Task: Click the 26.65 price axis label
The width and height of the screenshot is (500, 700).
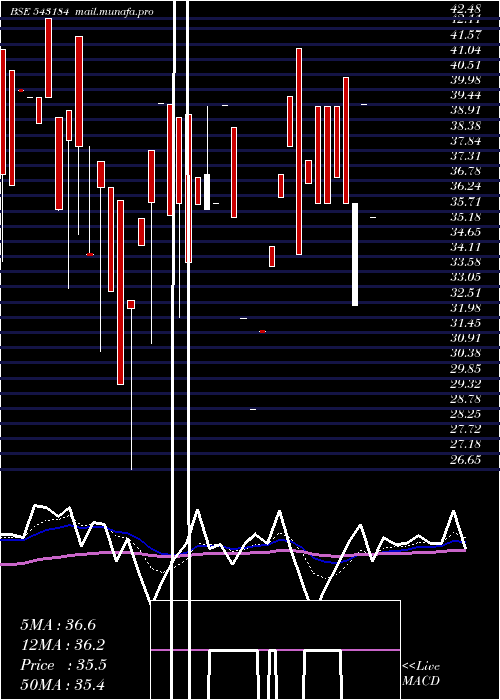Action: tap(465, 459)
